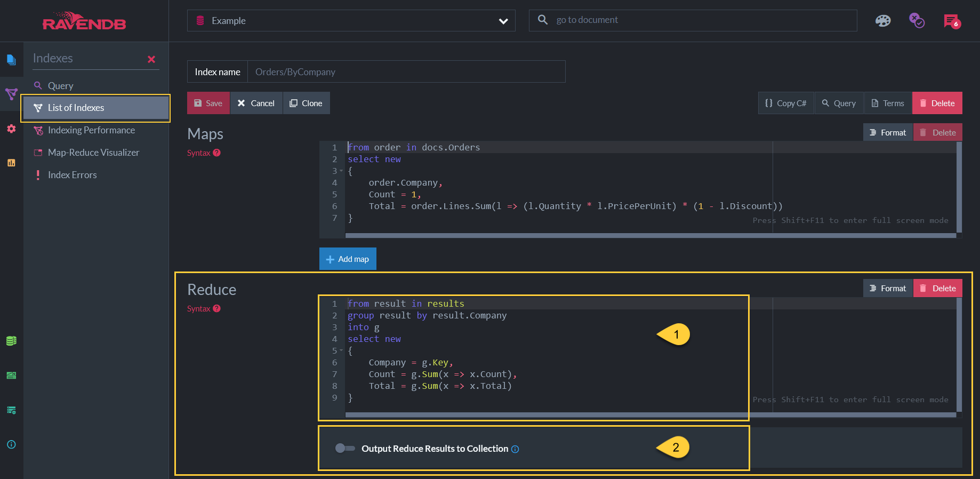
Task: Select Query in the Indexes menu
Action: click(x=61, y=85)
